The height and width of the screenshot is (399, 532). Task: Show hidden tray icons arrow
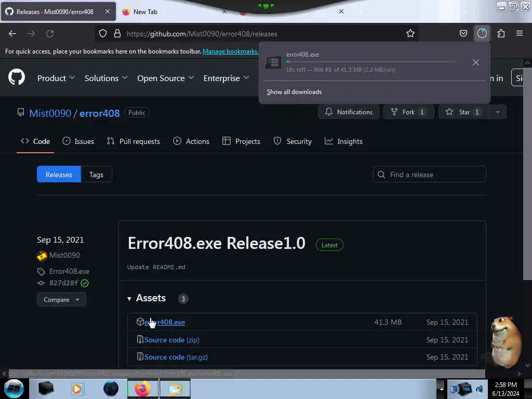coord(442,389)
